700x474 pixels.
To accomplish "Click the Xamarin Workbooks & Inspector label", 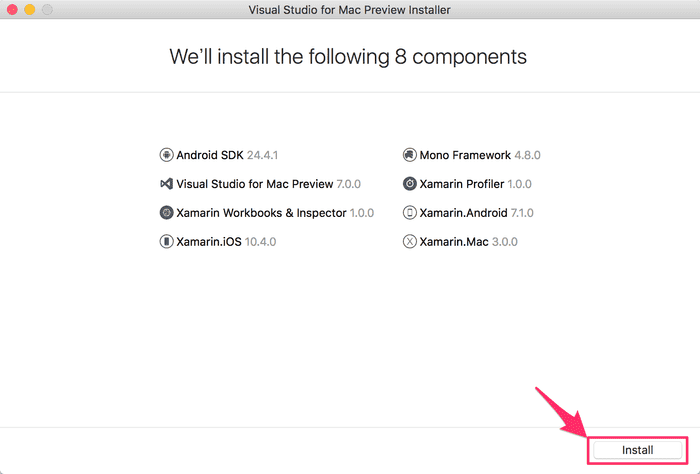I will pyautogui.click(x=261, y=213).
